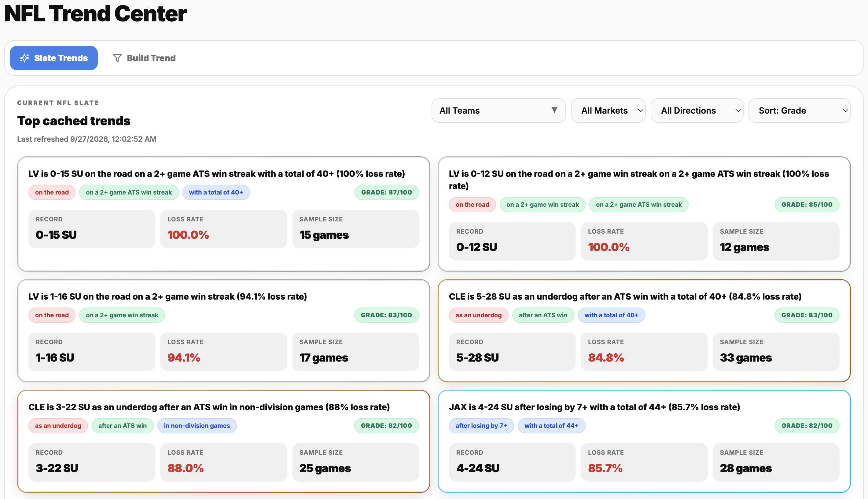
Task: Click the 'as an underdog' tag in CLE 5-28 card
Action: point(478,315)
